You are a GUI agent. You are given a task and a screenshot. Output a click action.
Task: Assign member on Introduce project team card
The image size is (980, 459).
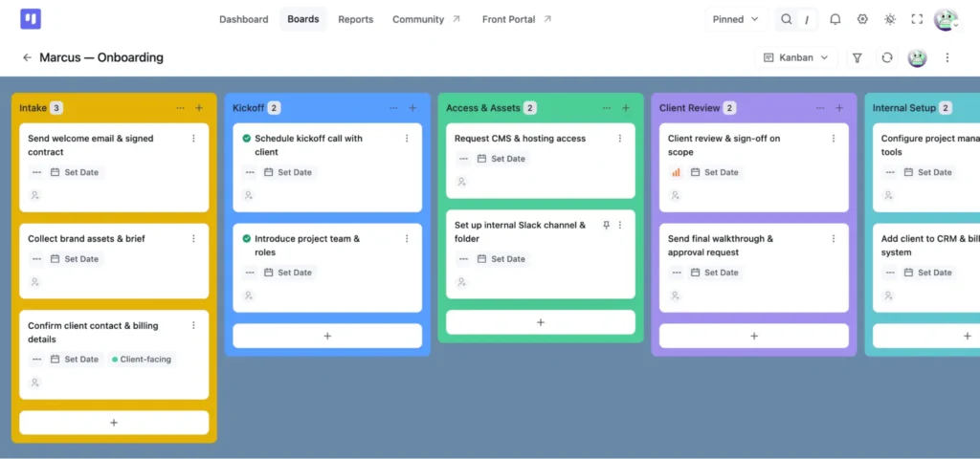248,296
